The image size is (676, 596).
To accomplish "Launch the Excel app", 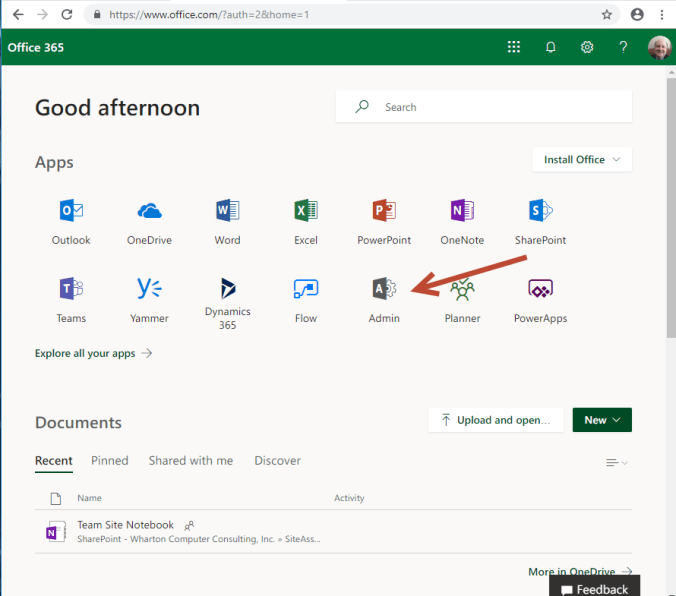I will tap(306, 222).
